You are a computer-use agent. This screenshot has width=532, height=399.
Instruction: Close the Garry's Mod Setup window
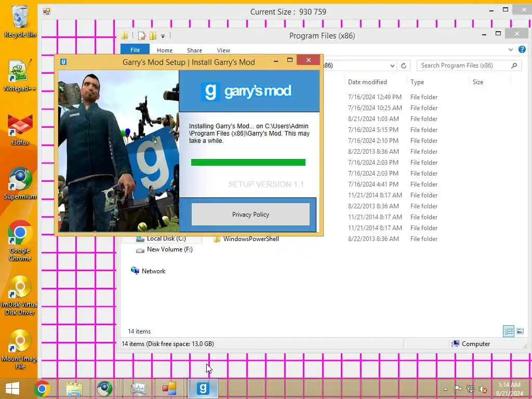pyautogui.click(x=309, y=60)
